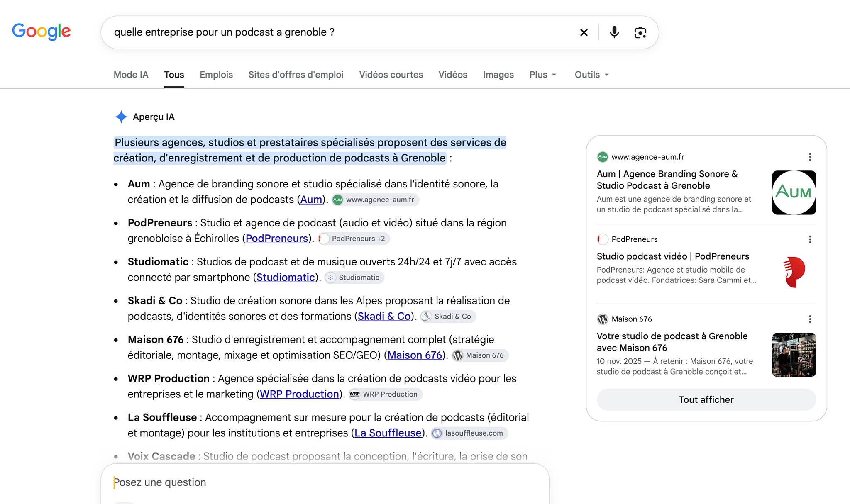The image size is (850, 504).
Task: Open the Aum Agence Branding Sonore result title
Action: pyautogui.click(x=667, y=180)
